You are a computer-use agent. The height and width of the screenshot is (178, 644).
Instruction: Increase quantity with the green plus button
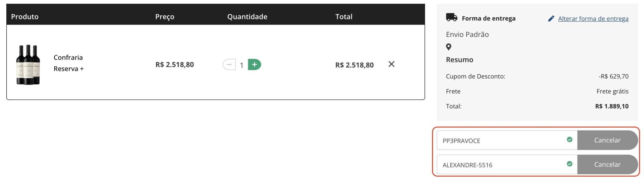pos(254,64)
